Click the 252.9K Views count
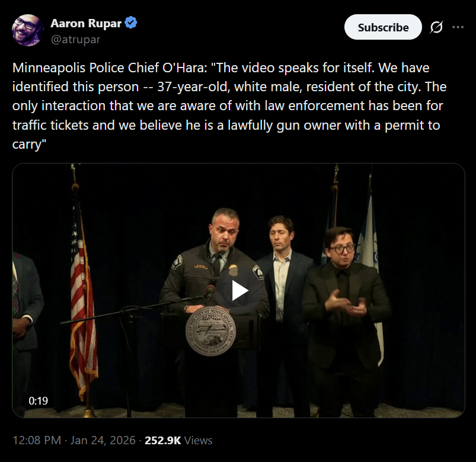This screenshot has height=462, width=476. pos(178,441)
